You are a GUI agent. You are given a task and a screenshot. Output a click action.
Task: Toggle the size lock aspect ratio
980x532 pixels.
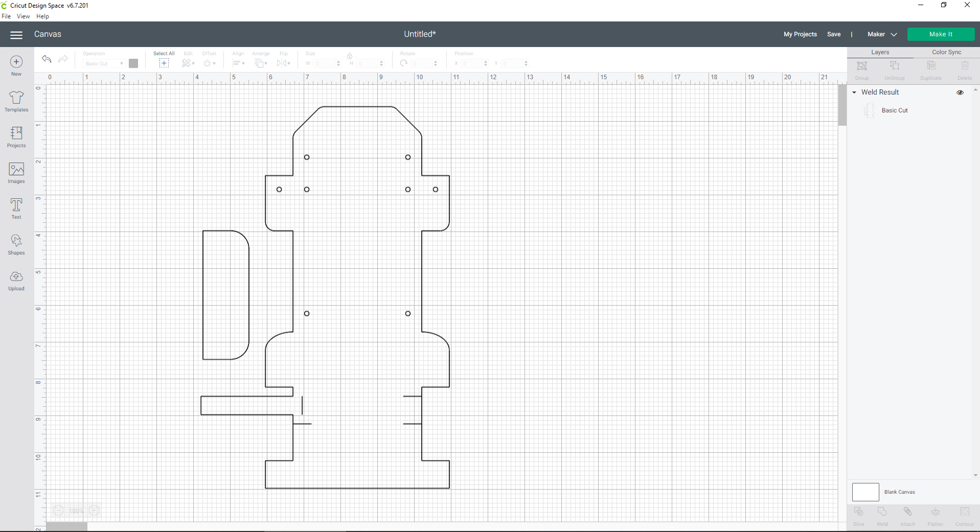click(349, 56)
